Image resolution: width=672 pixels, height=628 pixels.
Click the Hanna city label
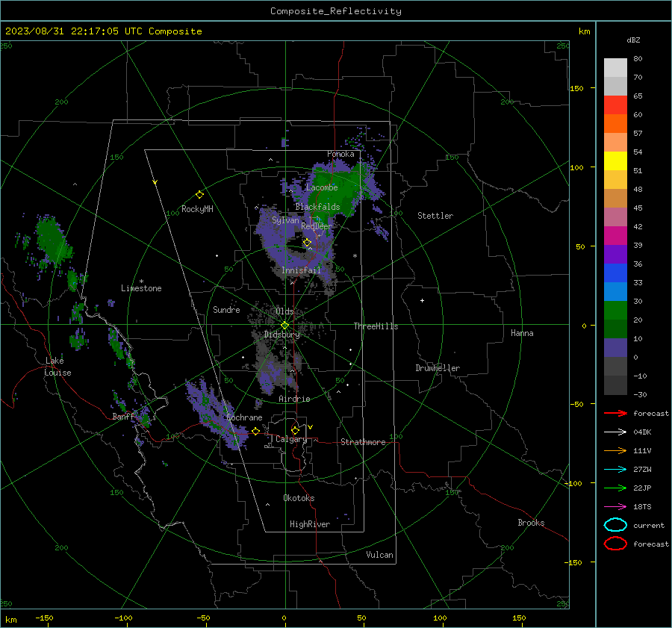(x=522, y=333)
